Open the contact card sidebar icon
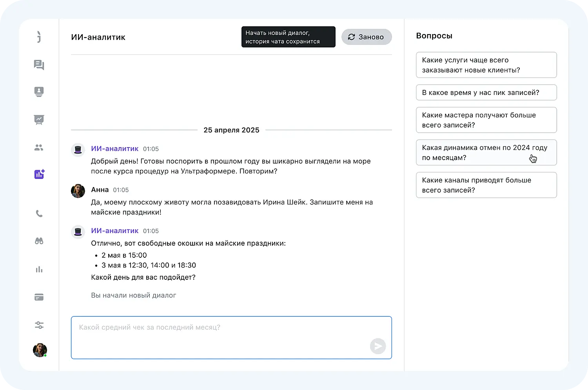Viewport: 588px width, 390px height. point(39,92)
